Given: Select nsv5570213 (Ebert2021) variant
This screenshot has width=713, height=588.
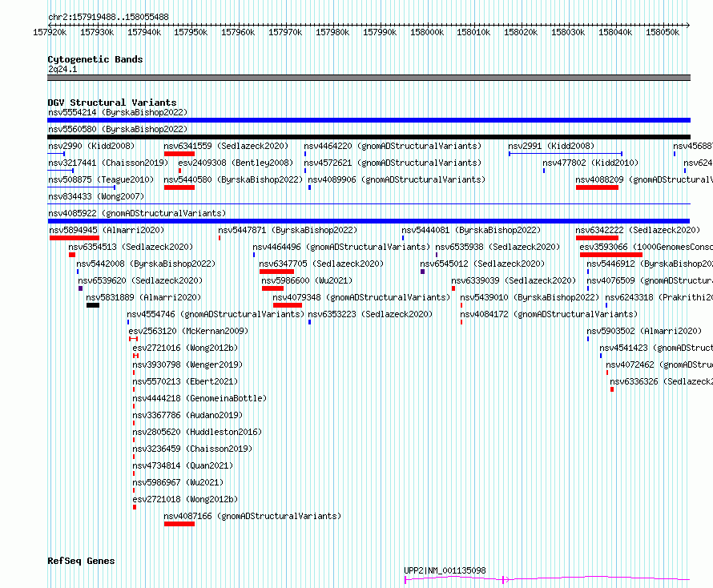Looking at the screenshot, I should (x=185, y=381).
